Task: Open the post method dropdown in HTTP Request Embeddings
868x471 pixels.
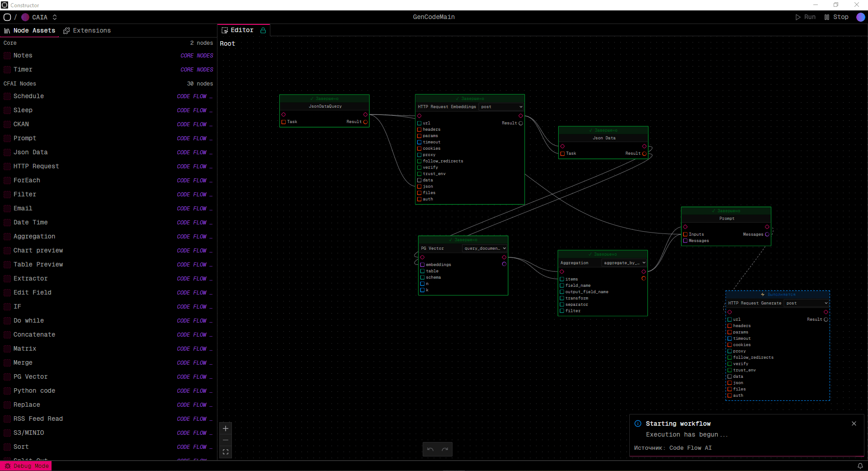Action: [x=501, y=107]
